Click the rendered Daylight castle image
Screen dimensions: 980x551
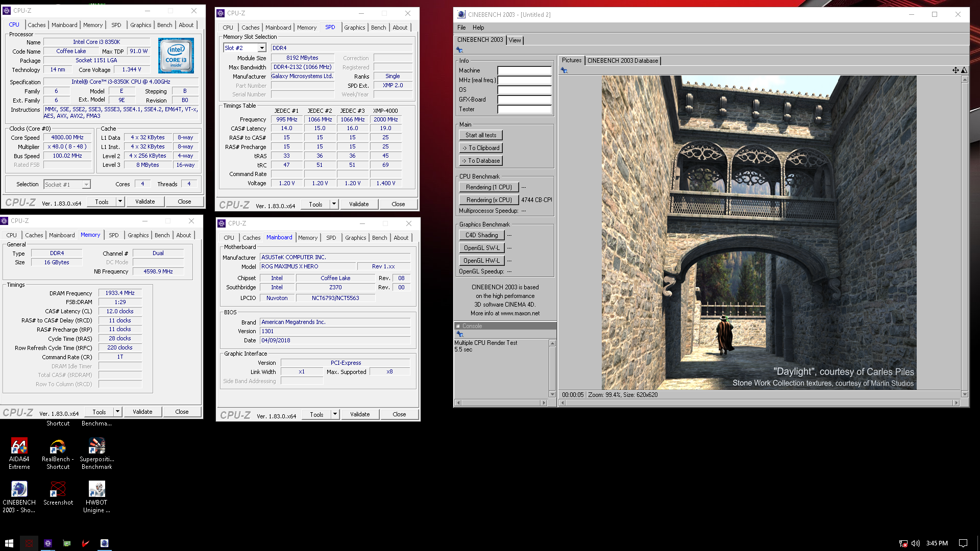tap(758, 233)
